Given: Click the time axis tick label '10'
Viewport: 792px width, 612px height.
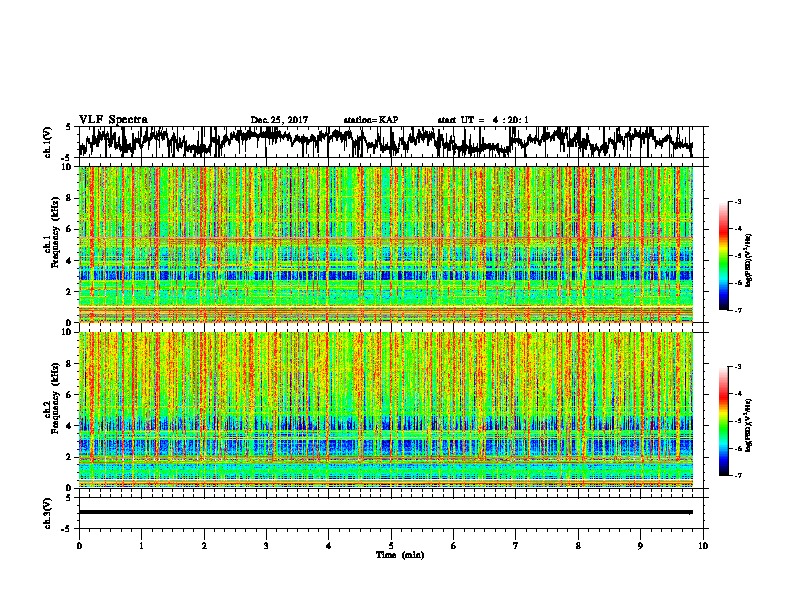Looking at the screenshot, I should pos(703,546).
